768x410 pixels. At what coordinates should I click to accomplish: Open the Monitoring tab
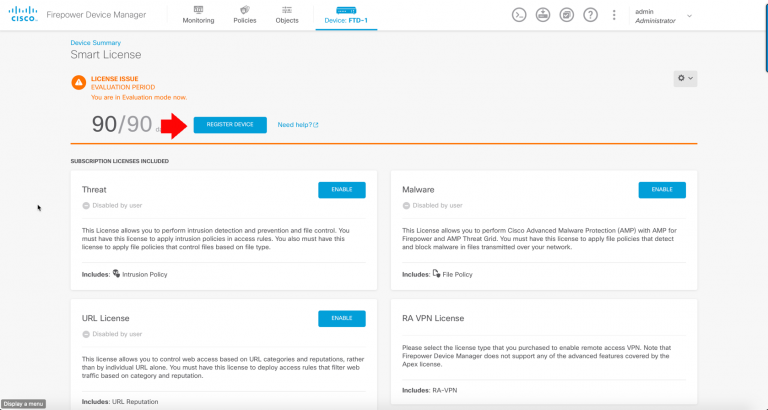click(198, 15)
